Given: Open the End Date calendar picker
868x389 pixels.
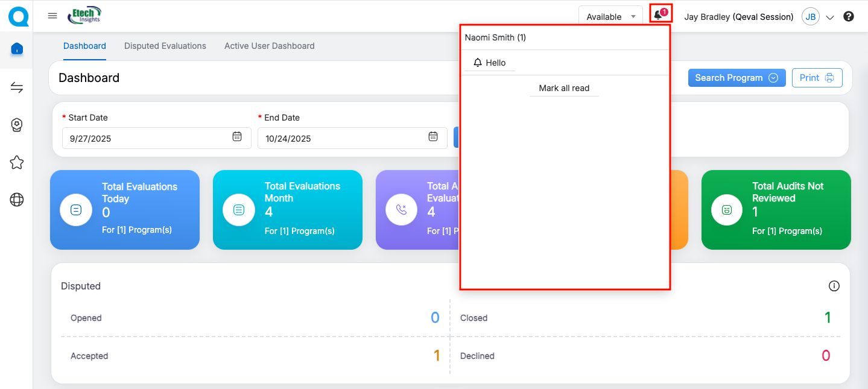Looking at the screenshot, I should [x=432, y=137].
